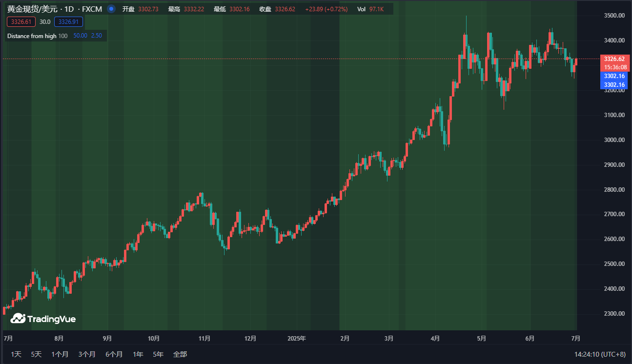Click the red 3326.61 sell price button
This screenshot has height=364, width=632.
(21, 22)
